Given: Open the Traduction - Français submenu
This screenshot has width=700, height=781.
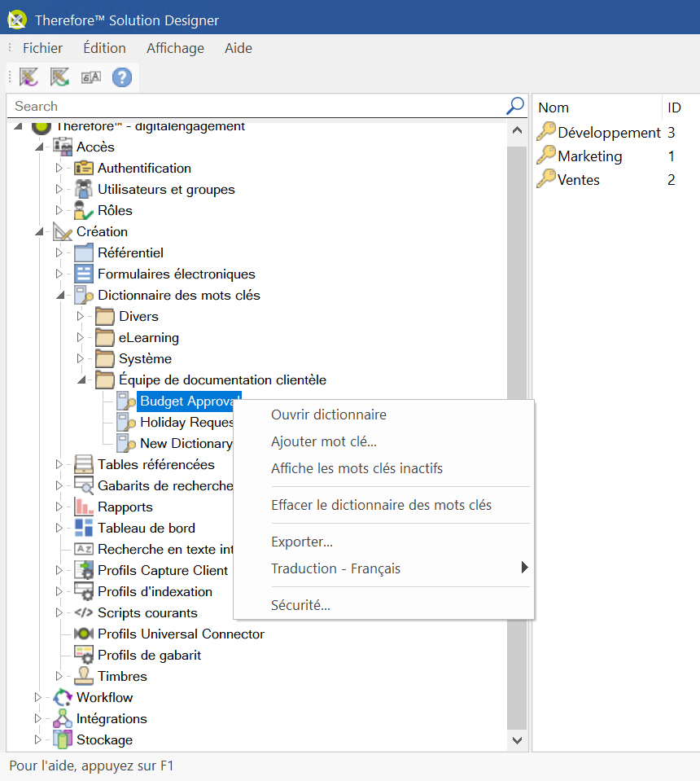Looking at the screenshot, I should pos(384,568).
